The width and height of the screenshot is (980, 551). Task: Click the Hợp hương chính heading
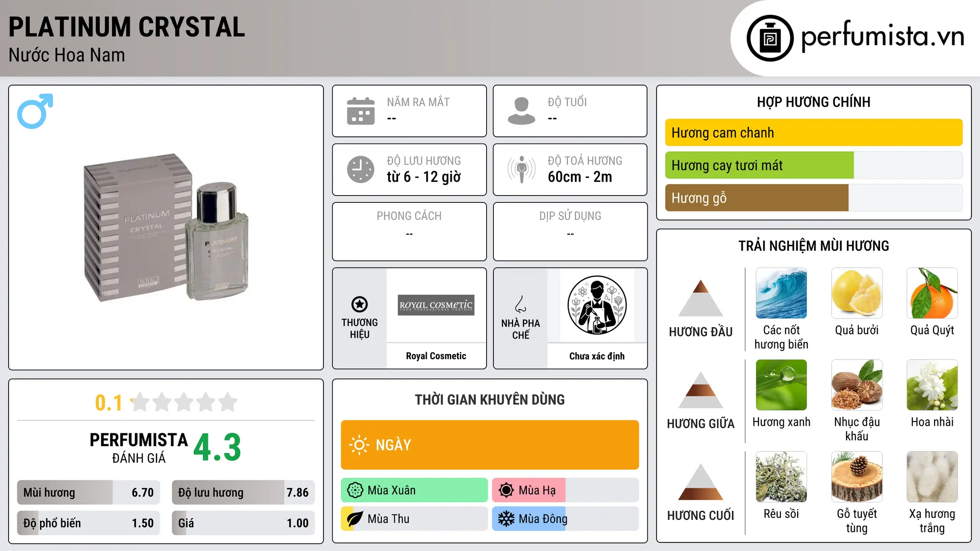pyautogui.click(x=813, y=102)
